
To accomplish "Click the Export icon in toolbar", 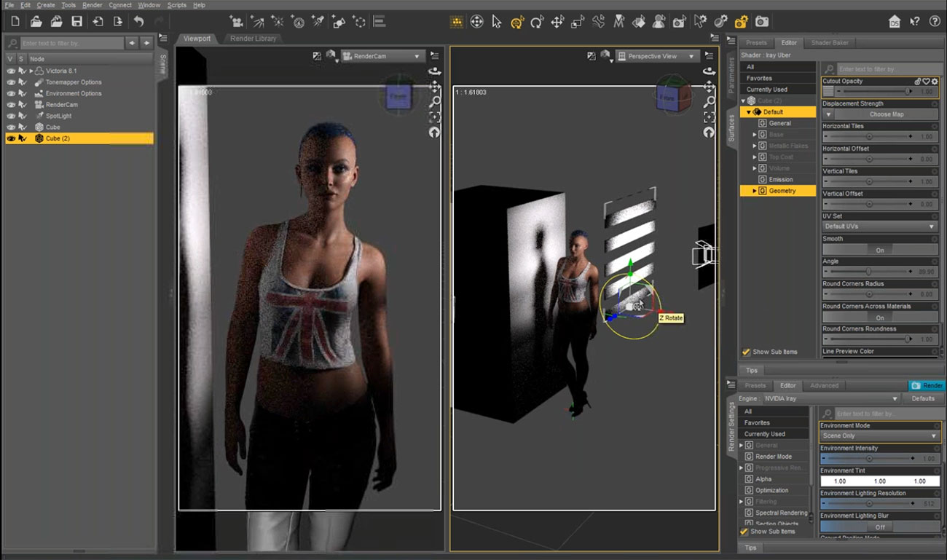I will (117, 22).
